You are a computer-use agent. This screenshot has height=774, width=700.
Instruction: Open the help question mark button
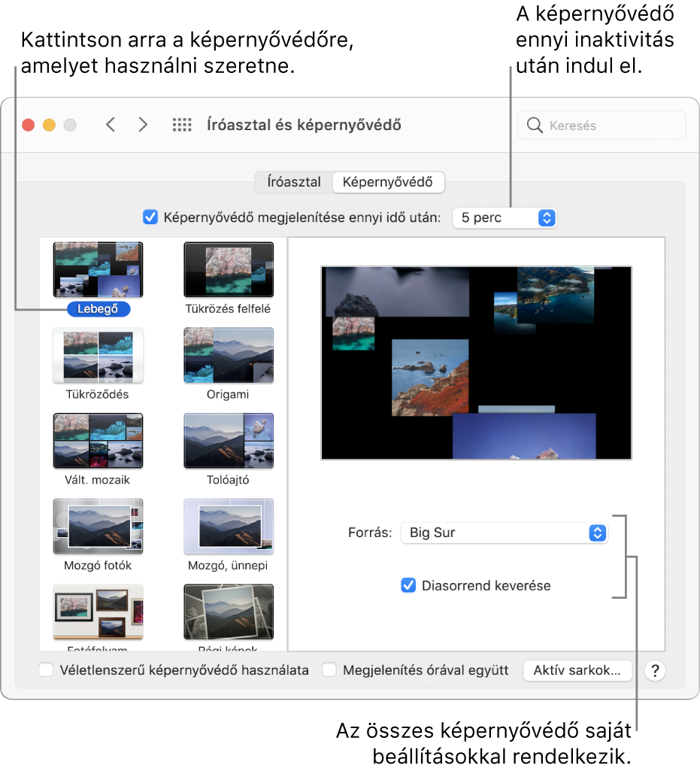click(655, 670)
